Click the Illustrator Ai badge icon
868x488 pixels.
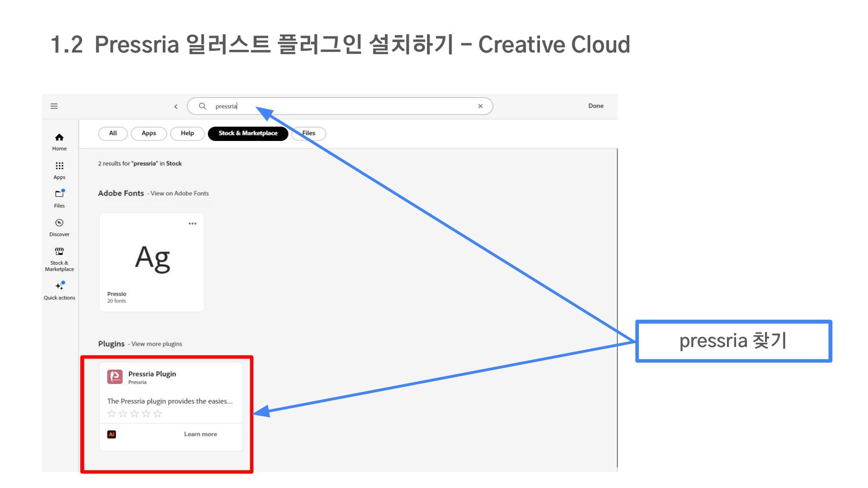(x=112, y=434)
